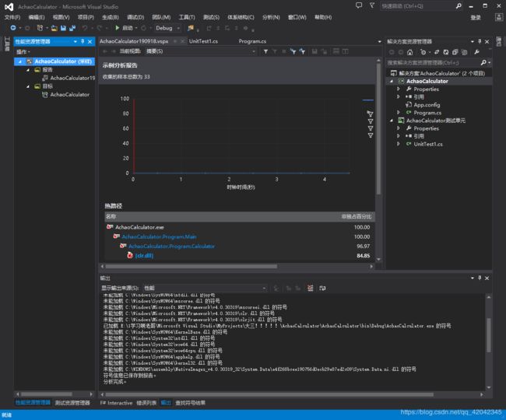Click the Open file folder icon

54,28
